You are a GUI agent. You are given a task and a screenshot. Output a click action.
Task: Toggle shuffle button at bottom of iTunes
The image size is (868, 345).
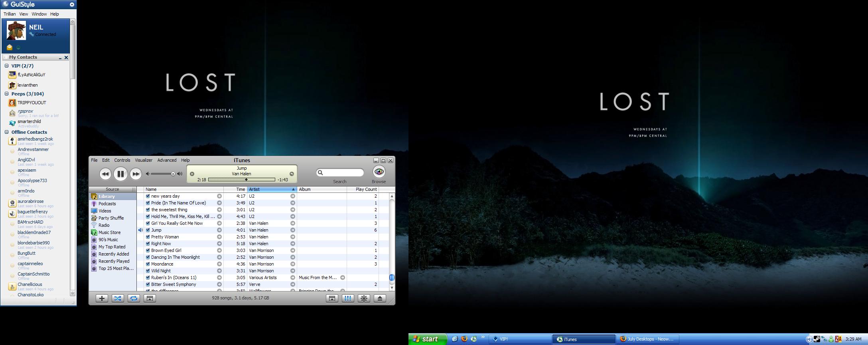coord(118,298)
